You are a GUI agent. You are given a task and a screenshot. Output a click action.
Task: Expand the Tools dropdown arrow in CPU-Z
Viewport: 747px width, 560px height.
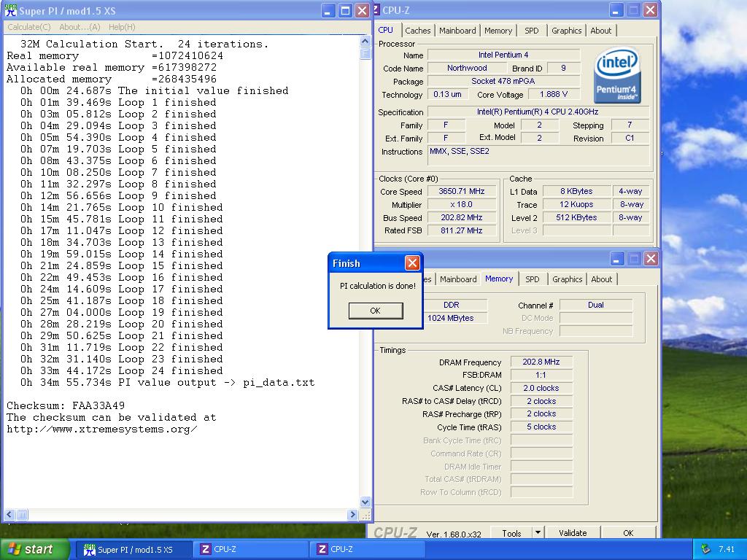(x=538, y=532)
